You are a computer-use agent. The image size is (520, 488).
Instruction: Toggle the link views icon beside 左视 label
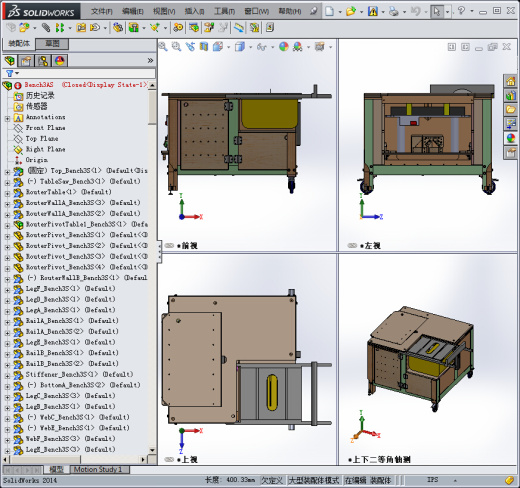pos(352,246)
